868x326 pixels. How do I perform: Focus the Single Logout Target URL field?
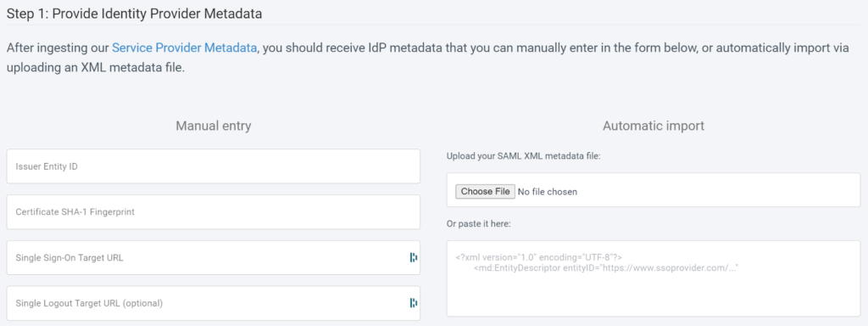click(x=213, y=303)
